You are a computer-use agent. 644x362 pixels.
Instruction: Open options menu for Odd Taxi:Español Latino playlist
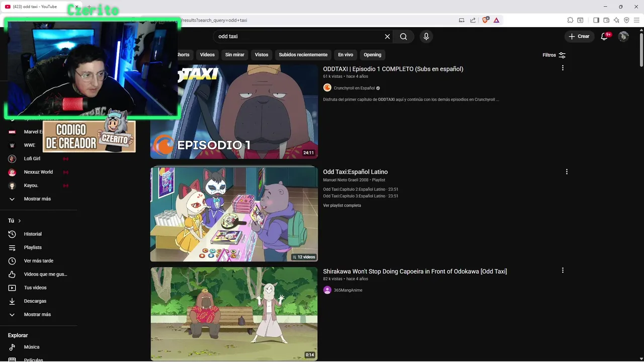point(567,171)
